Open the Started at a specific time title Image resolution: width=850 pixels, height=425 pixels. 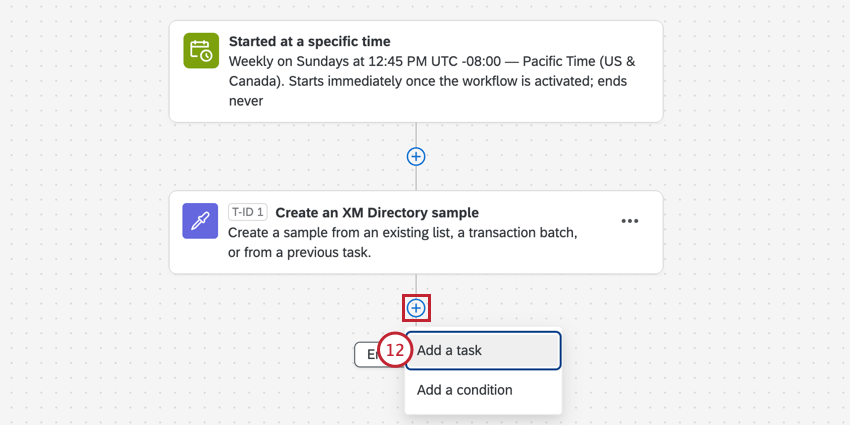click(x=310, y=42)
